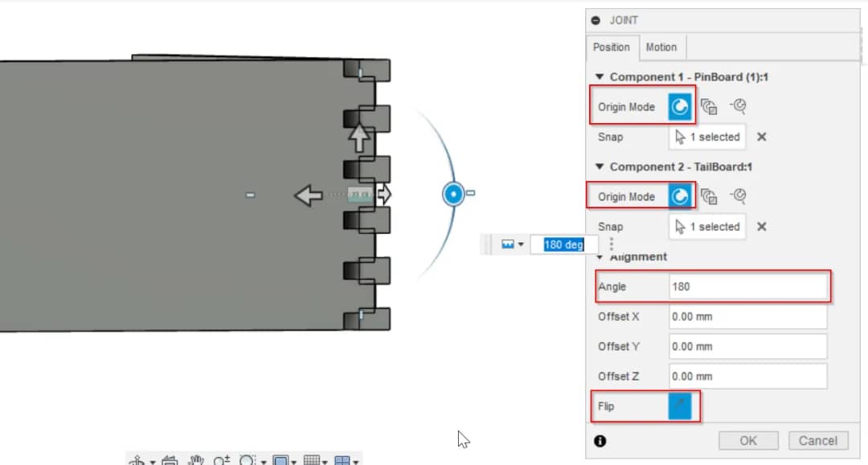Select between-two-faces origin mode for Component 1
The image size is (868, 465).
click(709, 106)
